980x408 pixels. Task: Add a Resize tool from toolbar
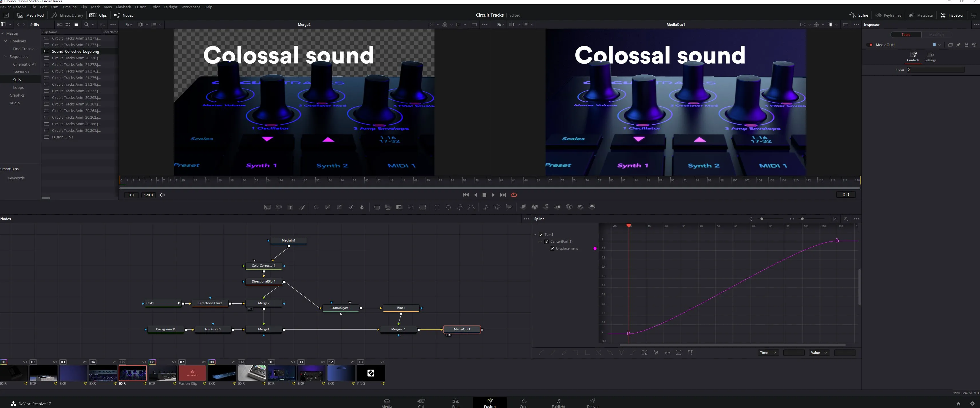click(411, 207)
